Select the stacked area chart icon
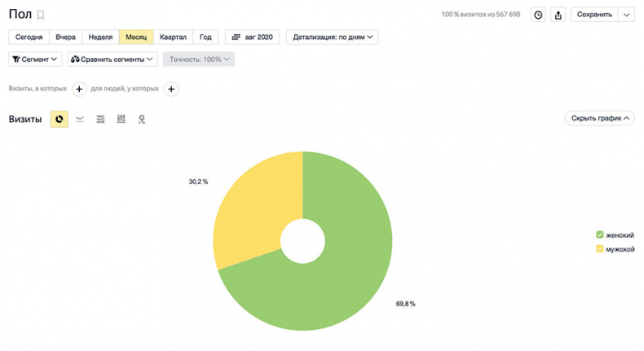The image size is (644, 351). click(x=100, y=119)
